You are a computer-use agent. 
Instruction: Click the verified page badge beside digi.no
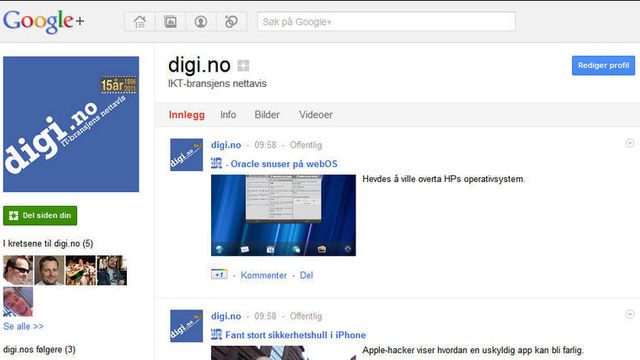coord(243,66)
